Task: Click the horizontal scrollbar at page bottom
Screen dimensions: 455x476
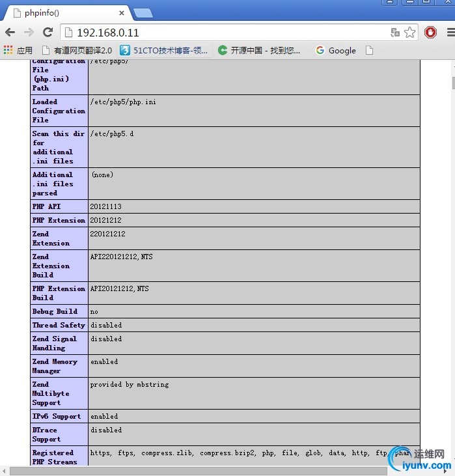Action: [199, 471]
